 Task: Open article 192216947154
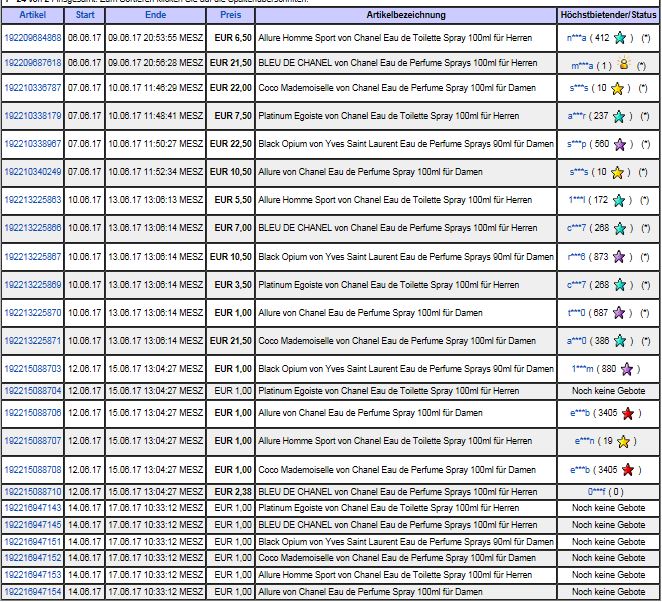point(33,592)
